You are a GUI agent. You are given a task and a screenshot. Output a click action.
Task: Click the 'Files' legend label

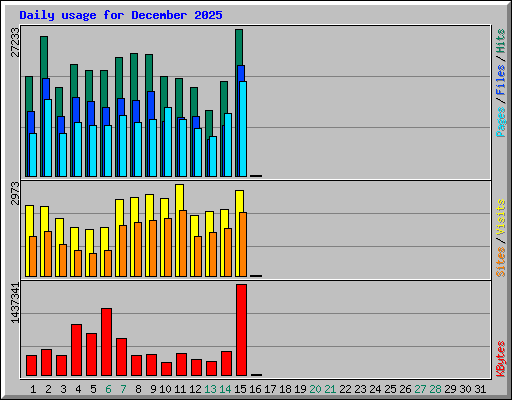(x=501, y=80)
